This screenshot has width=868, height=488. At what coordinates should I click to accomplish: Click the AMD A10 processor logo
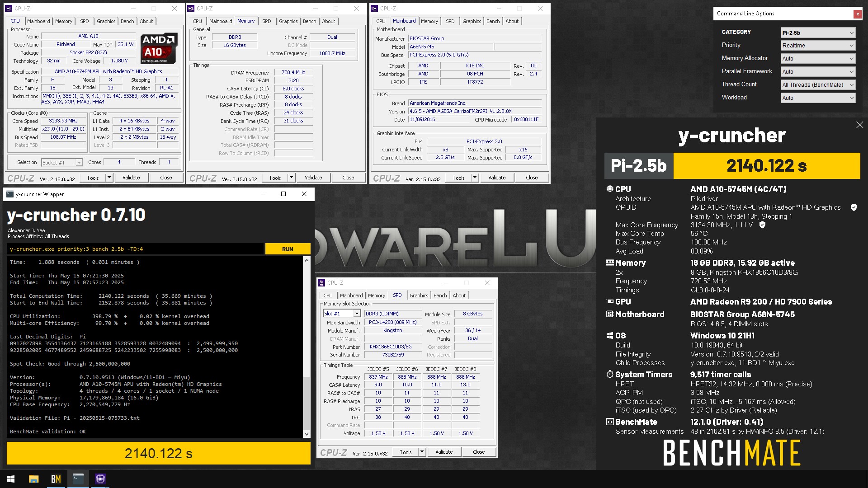coord(158,48)
